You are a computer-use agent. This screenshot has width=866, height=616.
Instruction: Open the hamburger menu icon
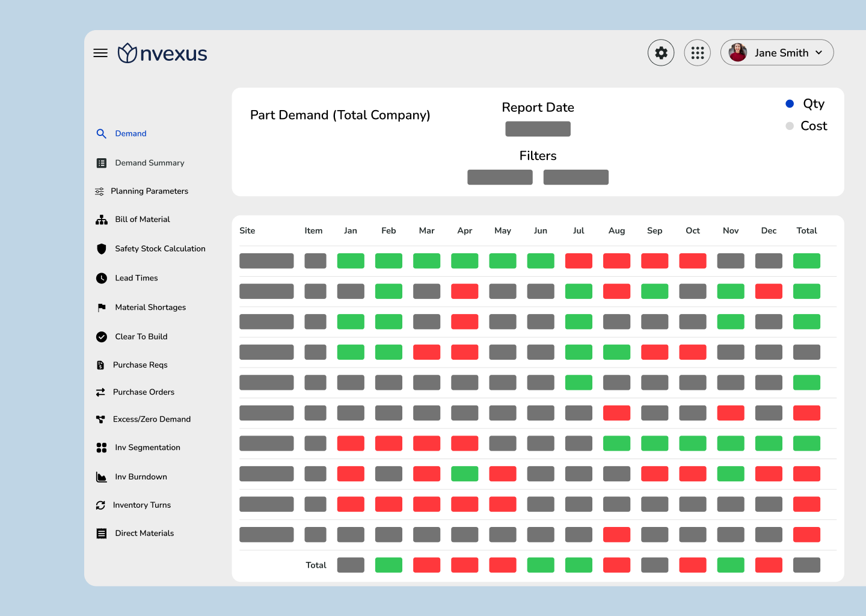pyautogui.click(x=100, y=53)
